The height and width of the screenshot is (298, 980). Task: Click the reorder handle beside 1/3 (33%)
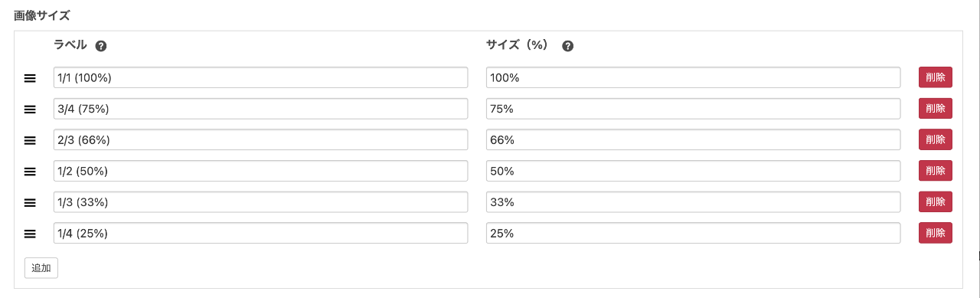(x=30, y=202)
